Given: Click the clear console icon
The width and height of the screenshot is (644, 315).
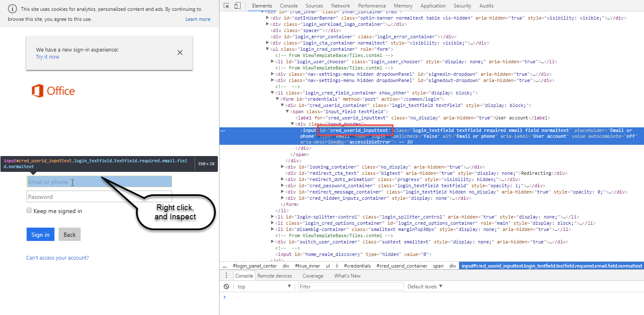Looking at the screenshot, I should tap(226, 287).
